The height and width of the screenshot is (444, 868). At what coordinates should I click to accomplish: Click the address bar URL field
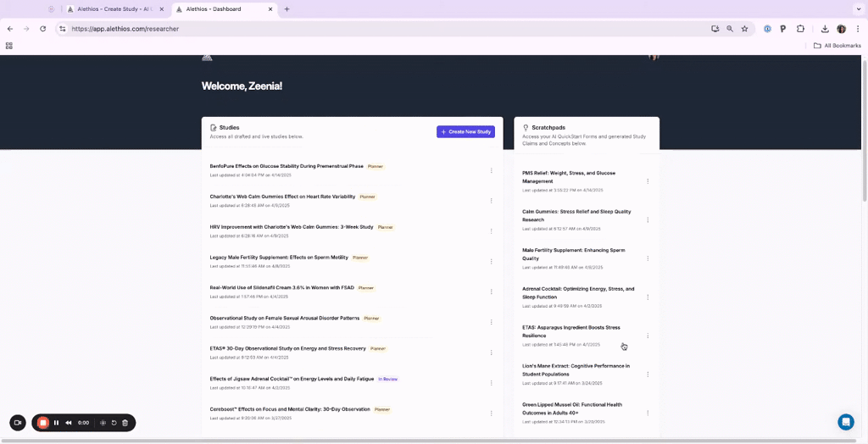tap(387, 29)
